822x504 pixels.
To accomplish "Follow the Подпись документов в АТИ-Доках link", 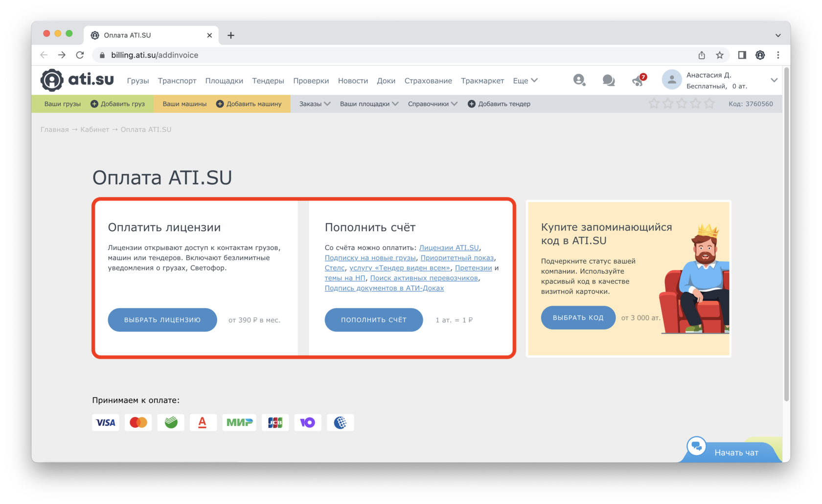I will [x=384, y=288].
